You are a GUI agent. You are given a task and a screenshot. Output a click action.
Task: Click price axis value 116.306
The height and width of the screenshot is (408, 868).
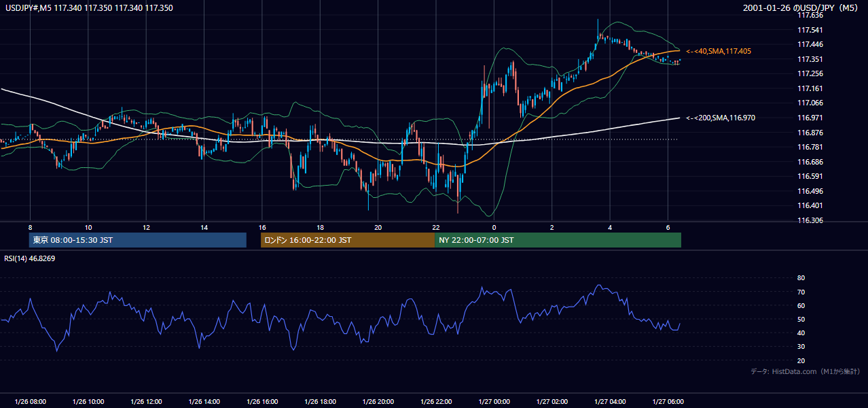coord(810,220)
